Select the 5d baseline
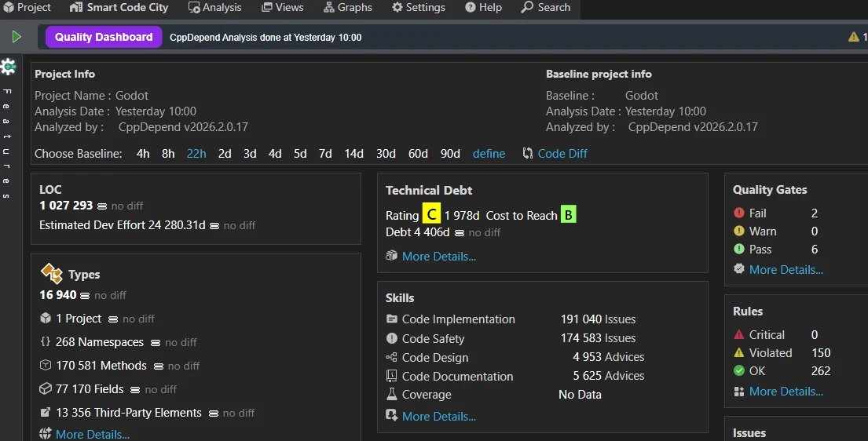 300,153
